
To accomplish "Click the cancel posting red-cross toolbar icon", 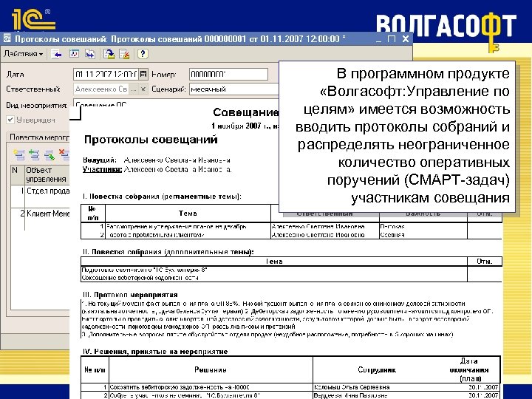I will [x=125, y=54].
